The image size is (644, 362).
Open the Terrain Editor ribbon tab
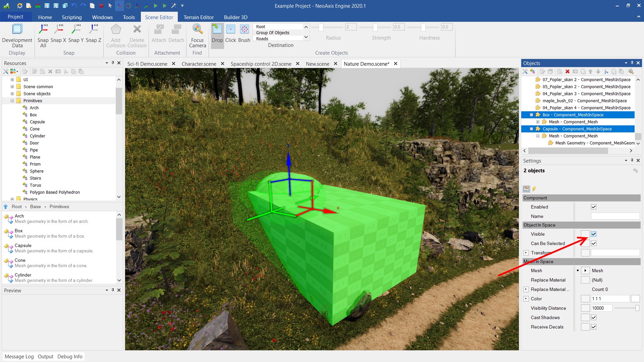198,17
